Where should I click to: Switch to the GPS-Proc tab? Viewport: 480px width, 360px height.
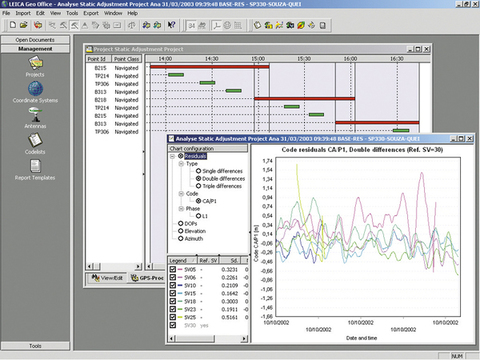coord(147,278)
